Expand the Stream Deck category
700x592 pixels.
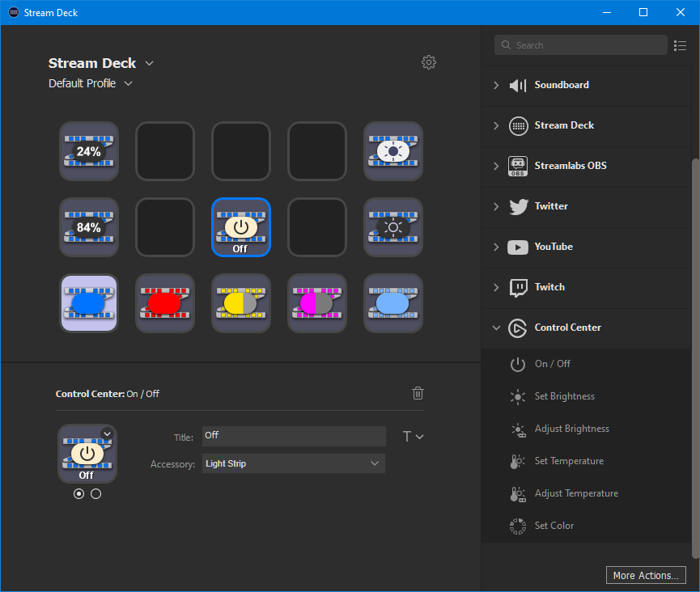[496, 126]
